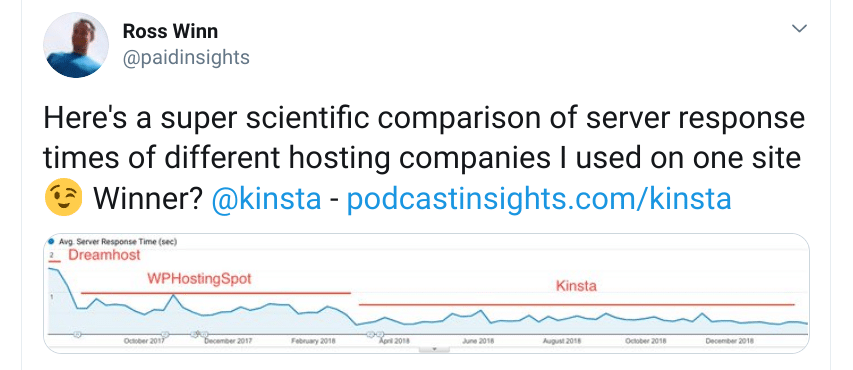Click the winking face emoji
This screenshot has height=370, width=853.
pos(63,198)
